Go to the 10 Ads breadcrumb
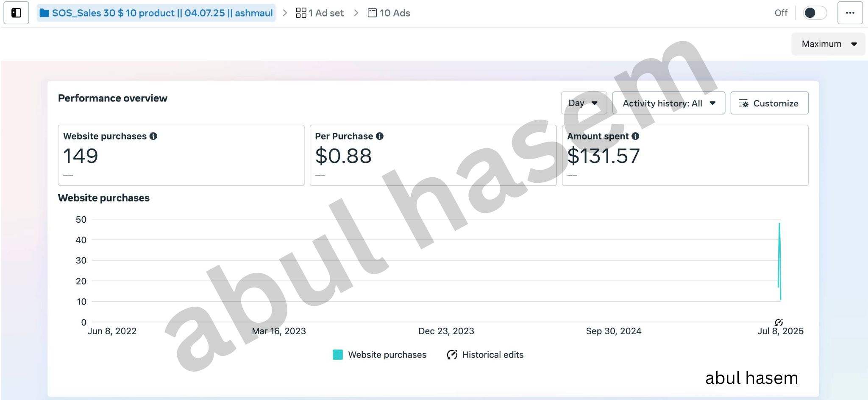This screenshot has width=868, height=400. tap(389, 13)
